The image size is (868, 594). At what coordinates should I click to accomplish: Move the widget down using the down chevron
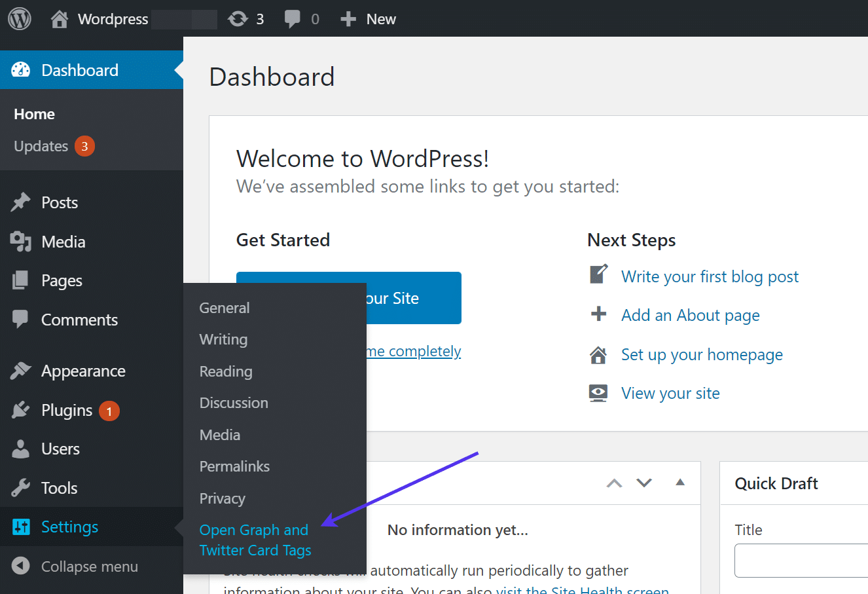643,482
